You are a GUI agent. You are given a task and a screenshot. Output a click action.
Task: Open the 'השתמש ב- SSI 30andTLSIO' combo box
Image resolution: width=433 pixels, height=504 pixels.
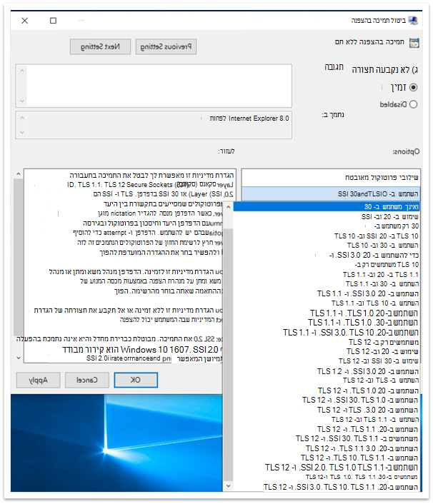point(331,194)
